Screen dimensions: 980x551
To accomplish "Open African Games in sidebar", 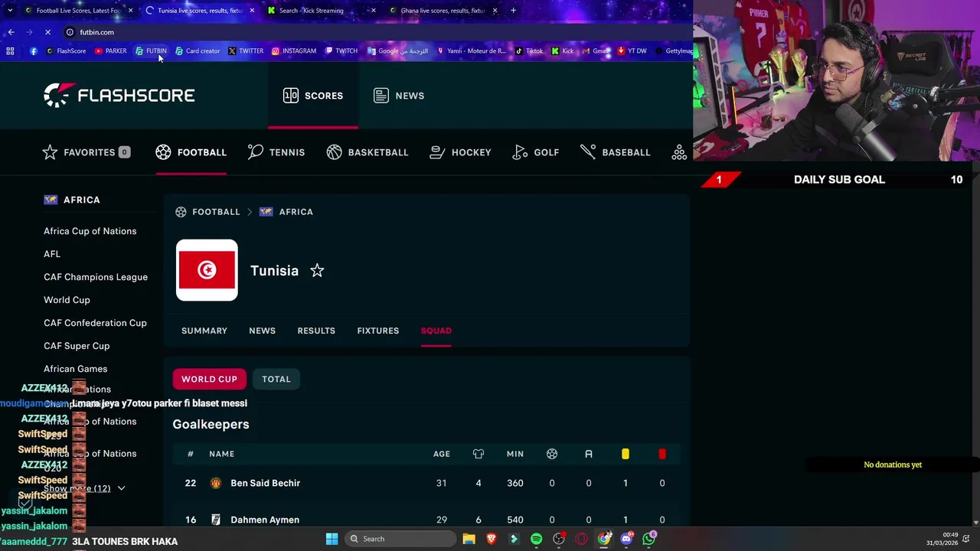I will (75, 369).
